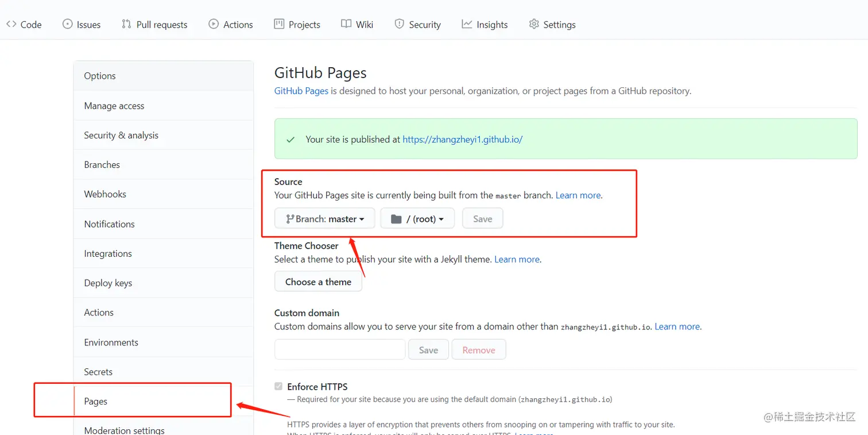Open the Pull requests tab
This screenshot has width=868, height=435.
point(154,24)
